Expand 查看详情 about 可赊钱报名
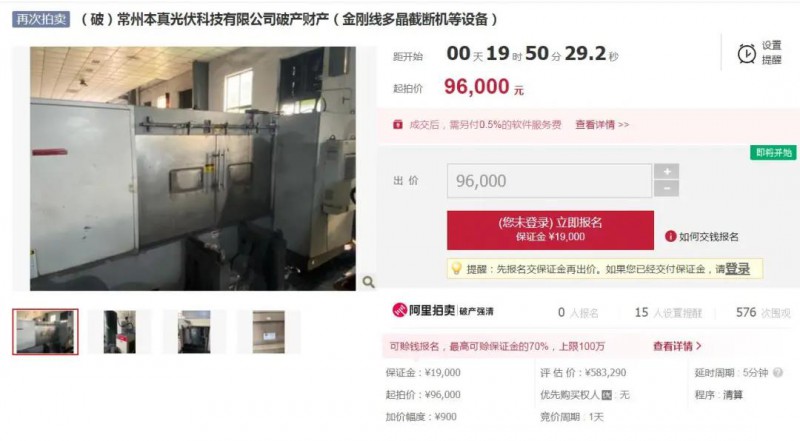Viewport: 800px width, 441px height. [x=677, y=346]
